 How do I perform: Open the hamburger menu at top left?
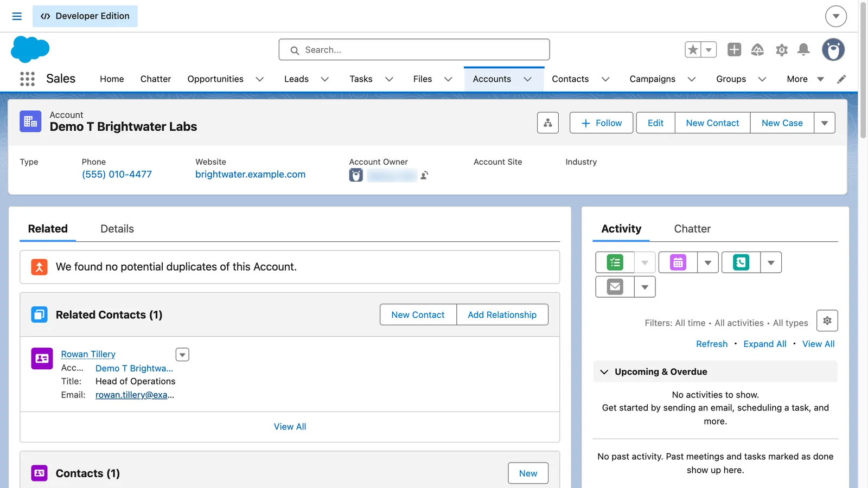coord(17,16)
